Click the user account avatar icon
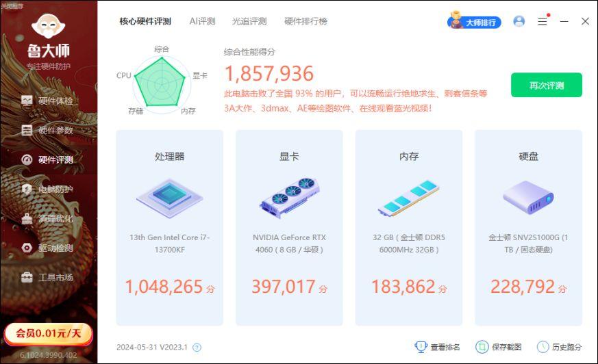The height and width of the screenshot is (364, 598). click(x=519, y=21)
